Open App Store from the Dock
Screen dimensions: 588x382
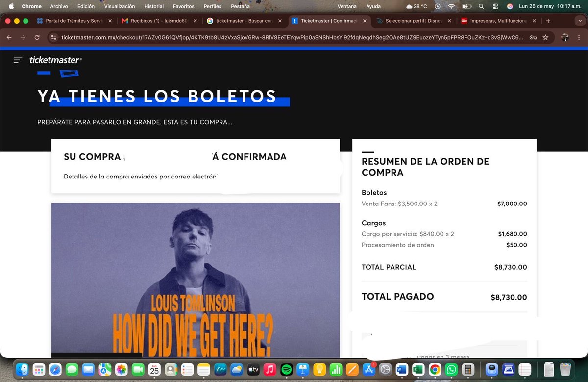click(368, 369)
